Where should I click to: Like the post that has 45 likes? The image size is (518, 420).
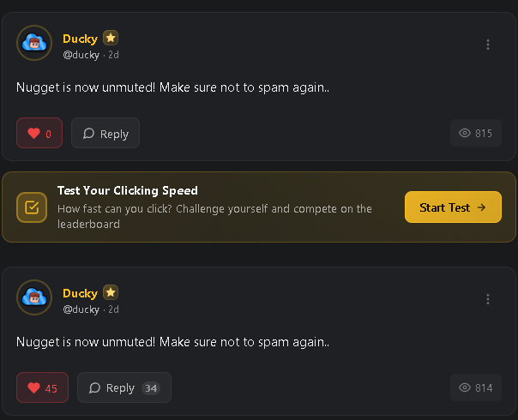click(41, 387)
